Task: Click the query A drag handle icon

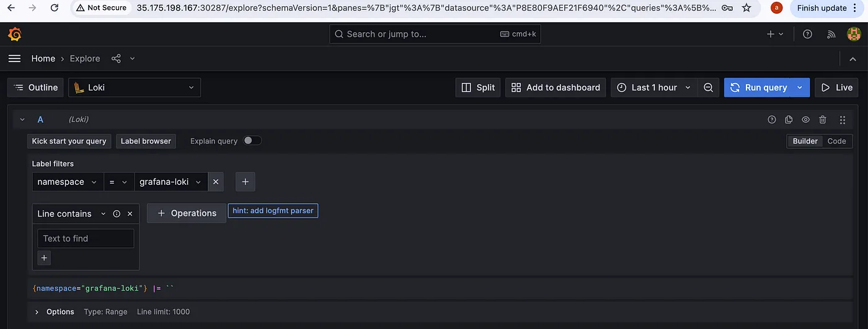Action: tap(842, 120)
